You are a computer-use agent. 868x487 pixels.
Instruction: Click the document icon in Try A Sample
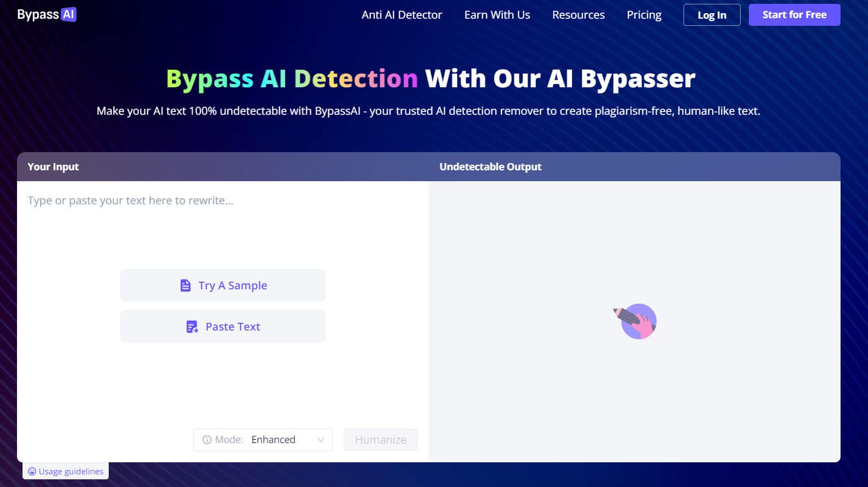pyautogui.click(x=186, y=286)
